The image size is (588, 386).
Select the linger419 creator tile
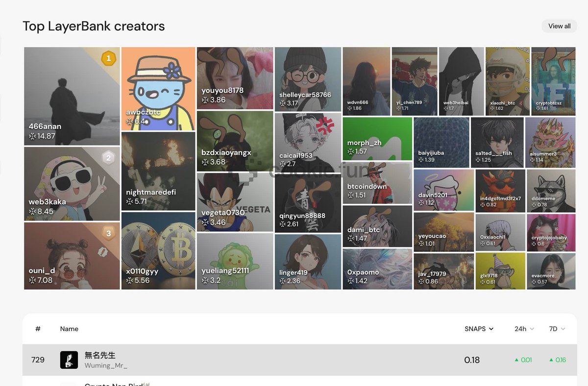(x=308, y=262)
